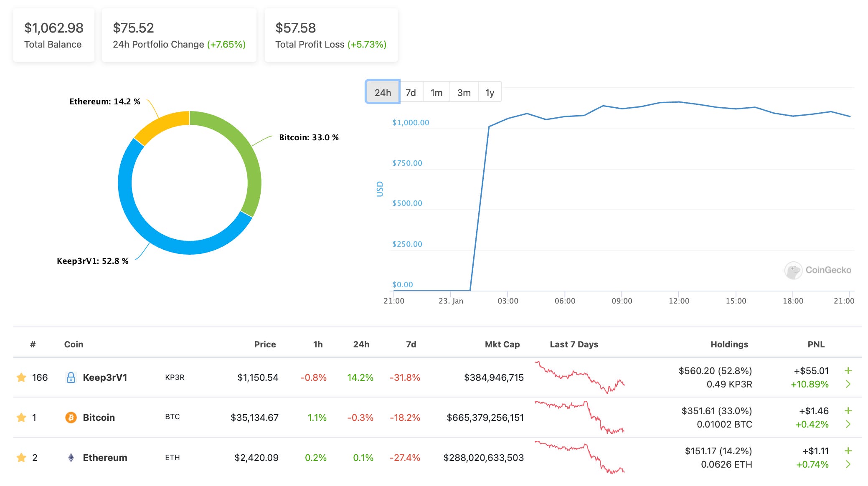
Task: Click the Keep3rV1 lock icon
Action: click(x=71, y=377)
